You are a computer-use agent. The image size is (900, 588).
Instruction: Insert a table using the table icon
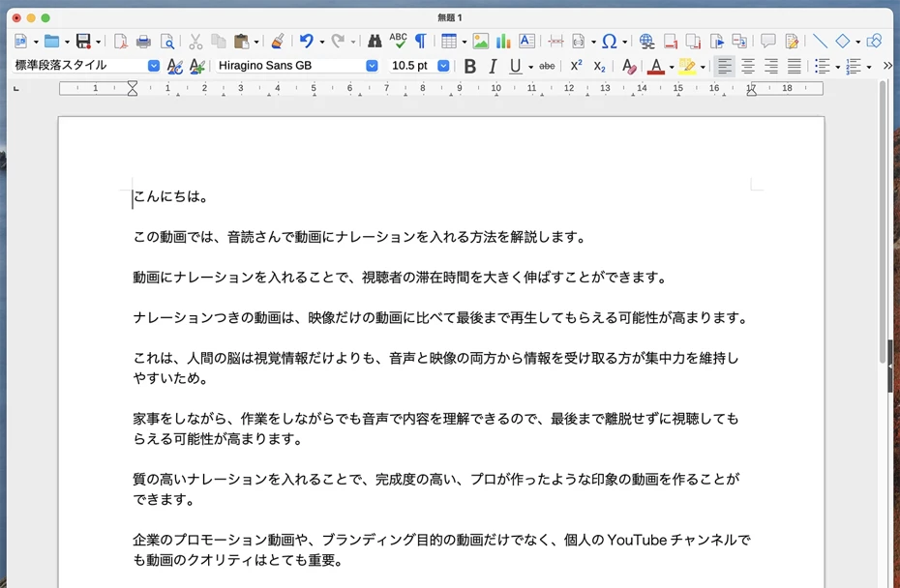tap(449, 41)
